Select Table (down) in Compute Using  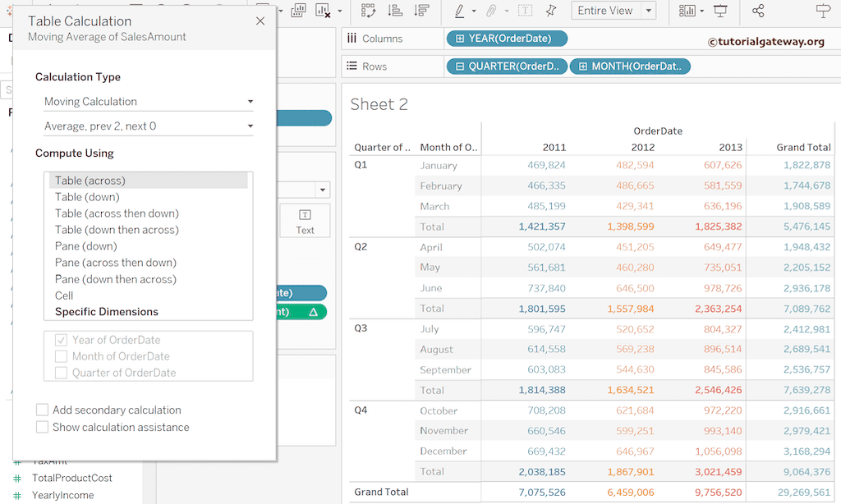87,197
